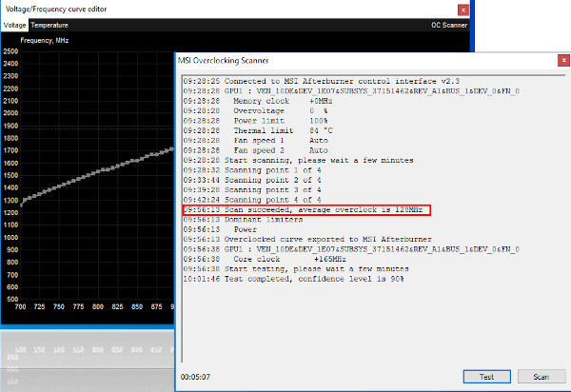Switch to the Voltage tab in curve editor
571x392 pixels.
click(x=14, y=25)
